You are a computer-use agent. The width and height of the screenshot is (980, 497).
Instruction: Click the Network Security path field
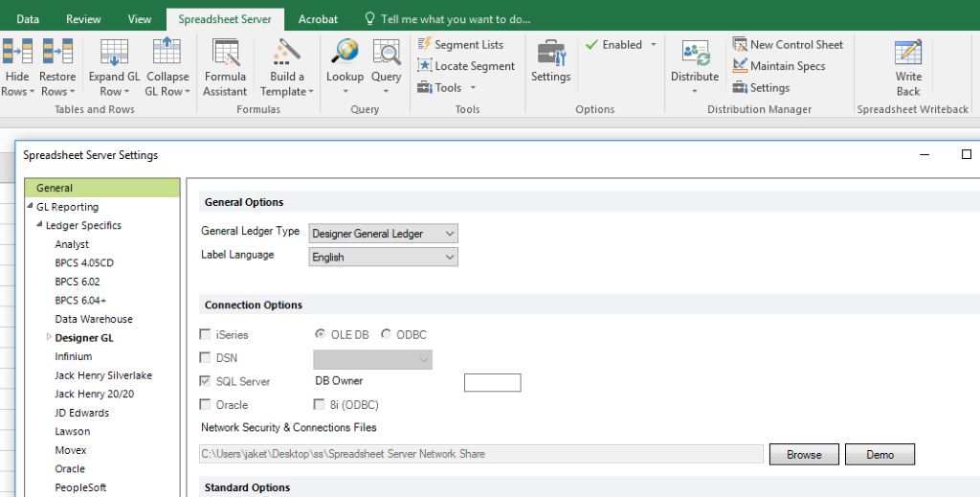481,454
